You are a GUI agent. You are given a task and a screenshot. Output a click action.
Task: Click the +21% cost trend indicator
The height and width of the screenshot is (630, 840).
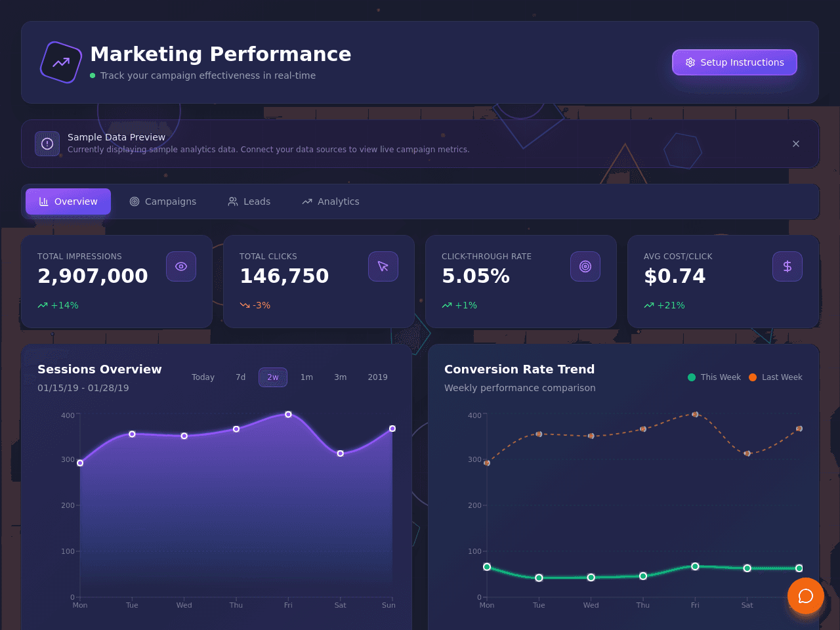point(665,305)
